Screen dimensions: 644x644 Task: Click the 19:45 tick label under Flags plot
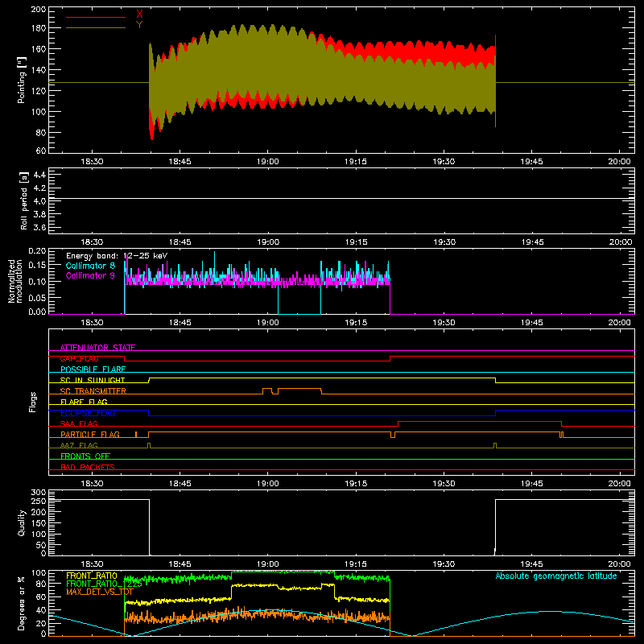point(532,484)
